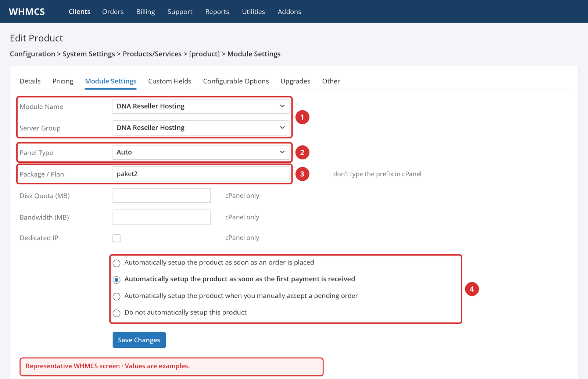
Task: Tick the Dedicated IP checkbox
Action: [x=116, y=238]
